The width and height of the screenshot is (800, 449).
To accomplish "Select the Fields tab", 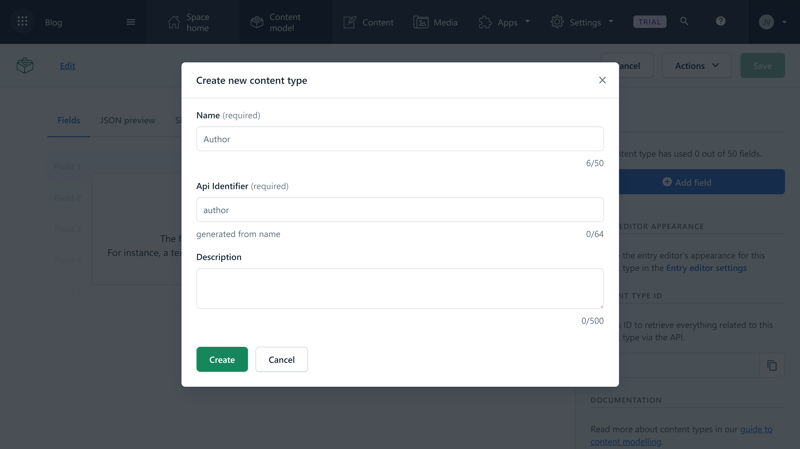I will click(68, 120).
